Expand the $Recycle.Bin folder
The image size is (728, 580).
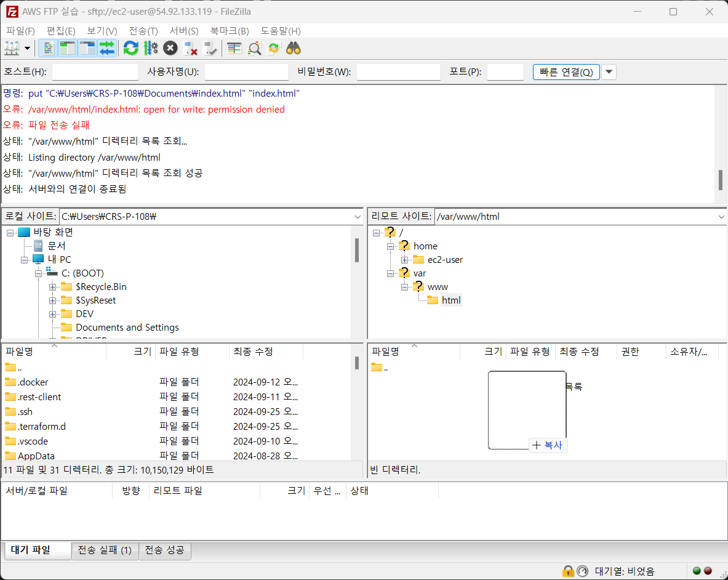(x=52, y=288)
